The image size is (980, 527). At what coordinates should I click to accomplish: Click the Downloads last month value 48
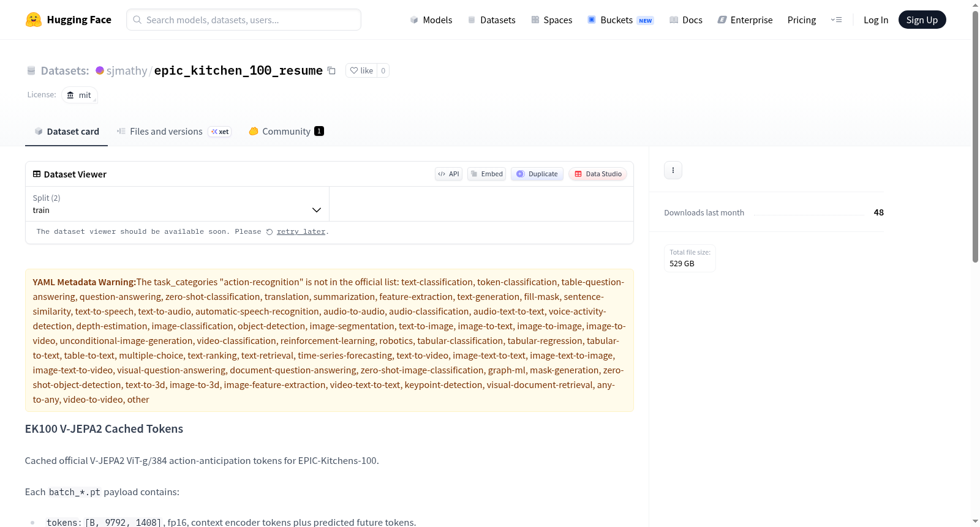[878, 212]
